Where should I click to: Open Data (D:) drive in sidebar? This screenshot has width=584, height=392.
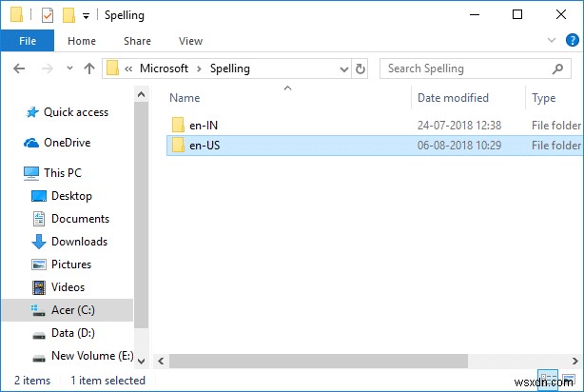73,333
